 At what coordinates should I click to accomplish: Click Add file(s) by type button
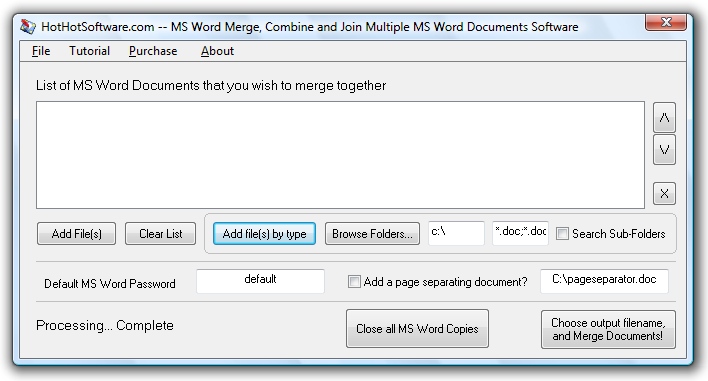[x=264, y=233]
